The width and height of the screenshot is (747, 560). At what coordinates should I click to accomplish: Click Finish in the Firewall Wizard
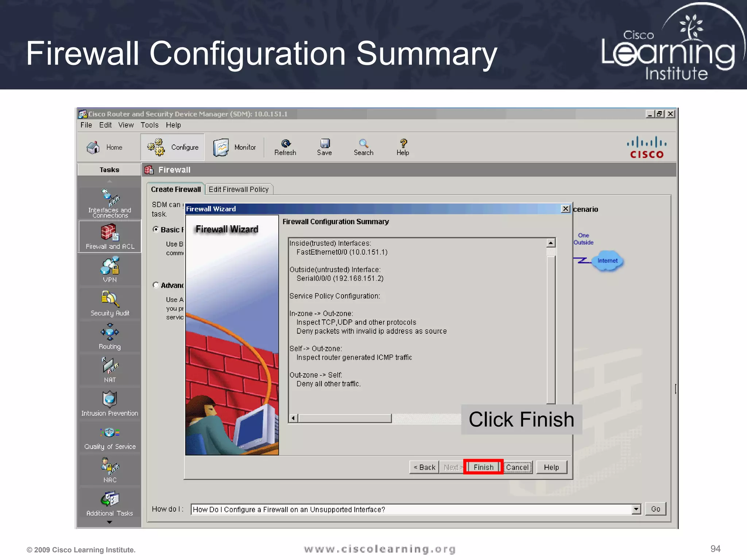tap(483, 467)
